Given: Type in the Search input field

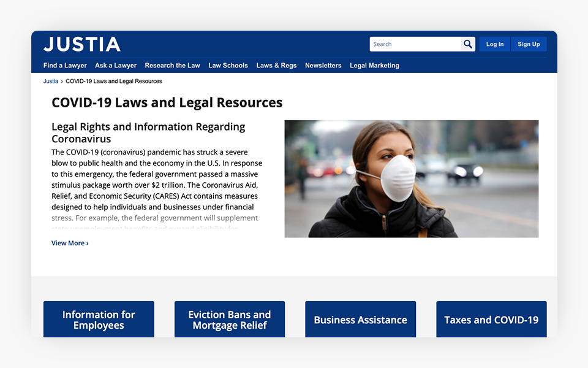Looking at the screenshot, I should click(x=415, y=44).
